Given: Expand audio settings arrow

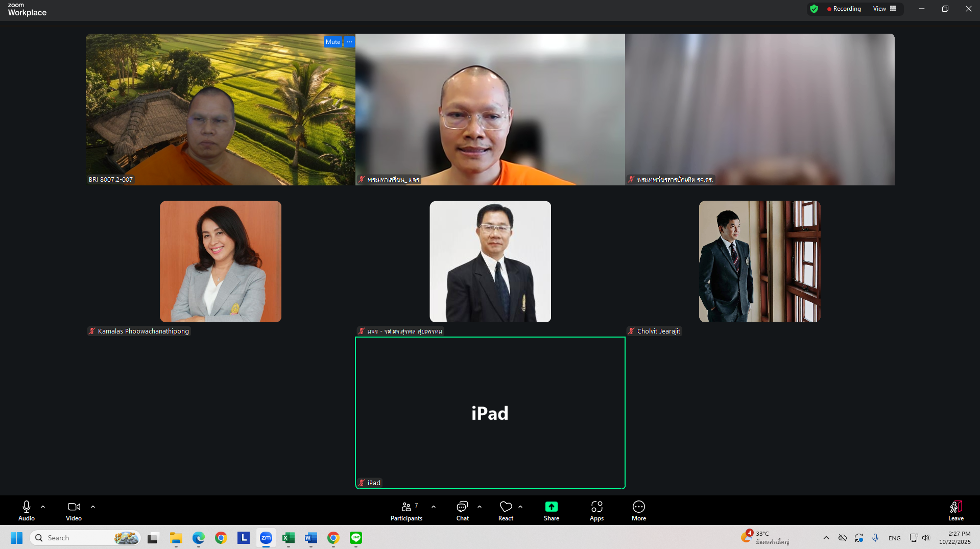Looking at the screenshot, I should [43, 507].
